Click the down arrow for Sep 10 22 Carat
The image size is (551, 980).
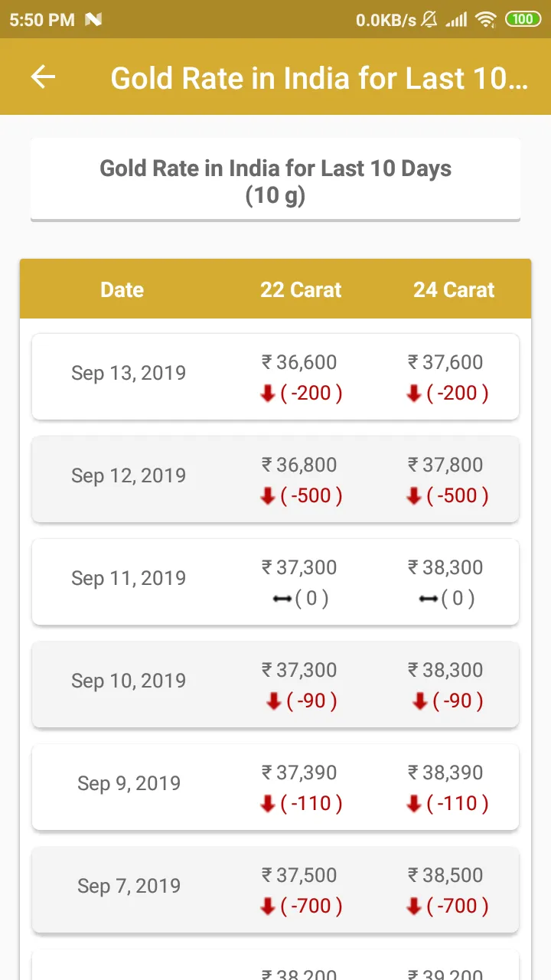coord(274,702)
